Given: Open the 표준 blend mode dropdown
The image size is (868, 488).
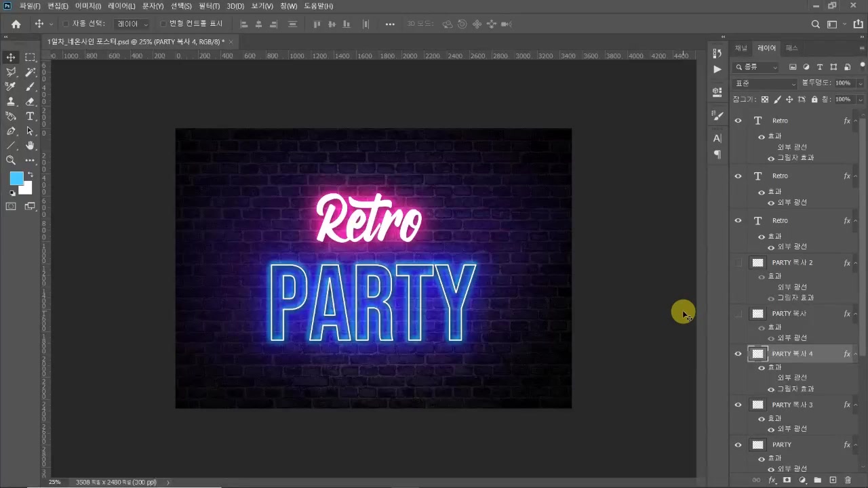Looking at the screenshot, I should (x=765, y=83).
